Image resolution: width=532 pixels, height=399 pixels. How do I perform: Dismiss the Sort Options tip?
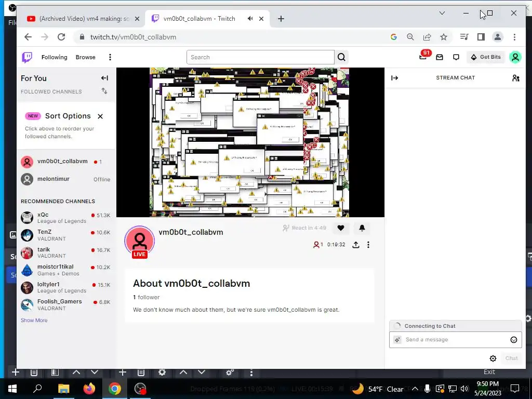point(100,116)
